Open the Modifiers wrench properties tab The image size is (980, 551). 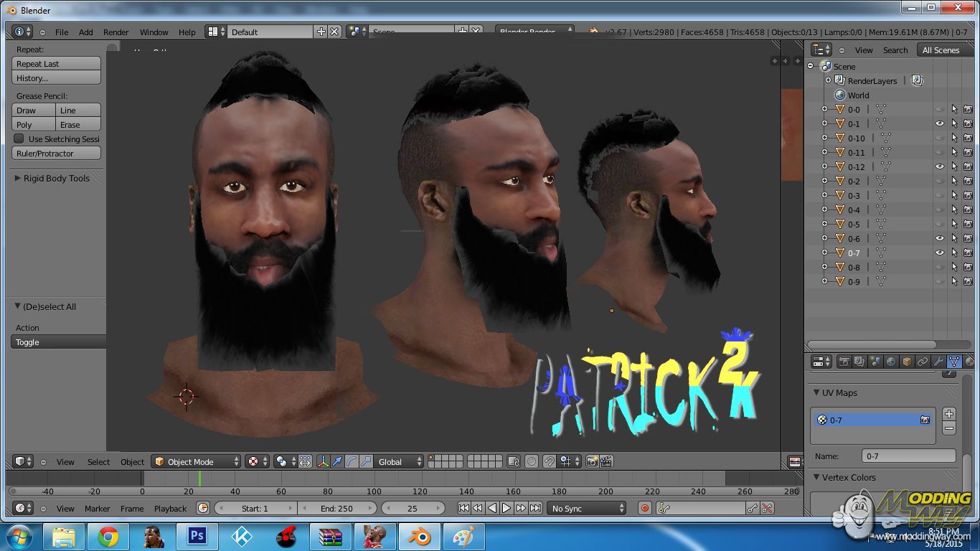[938, 362]
